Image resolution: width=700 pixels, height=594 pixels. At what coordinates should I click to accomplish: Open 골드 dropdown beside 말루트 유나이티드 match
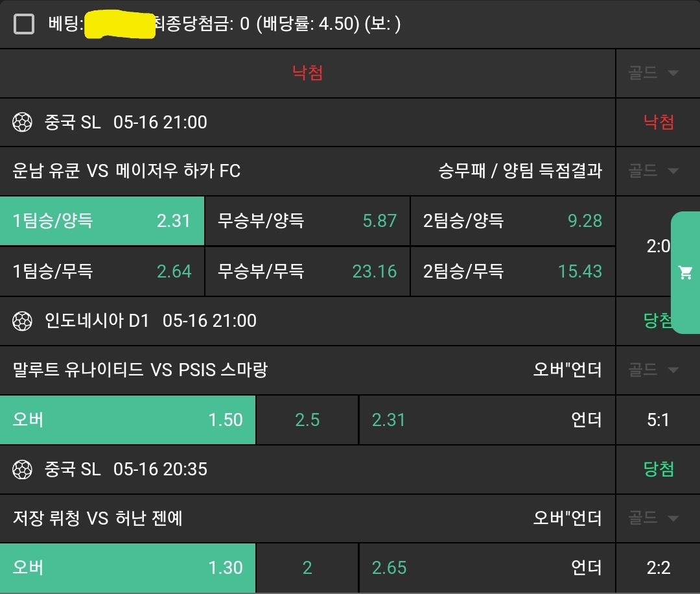point(654,370)
